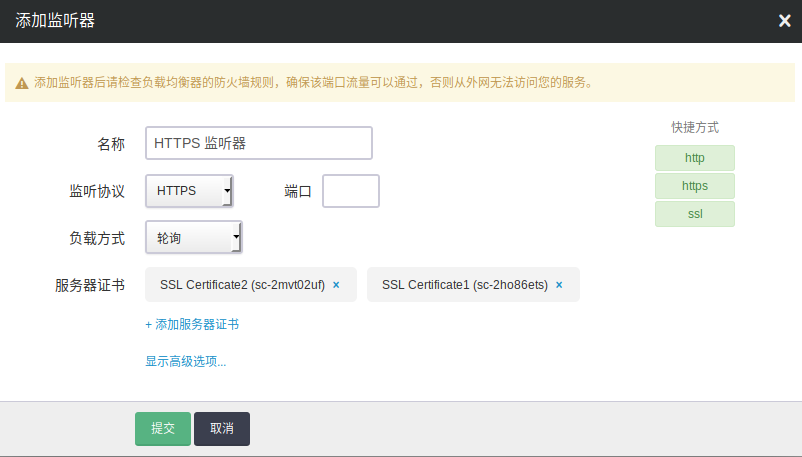
Task: Click the firewall rule warning message text
Action: click(313, 82)
